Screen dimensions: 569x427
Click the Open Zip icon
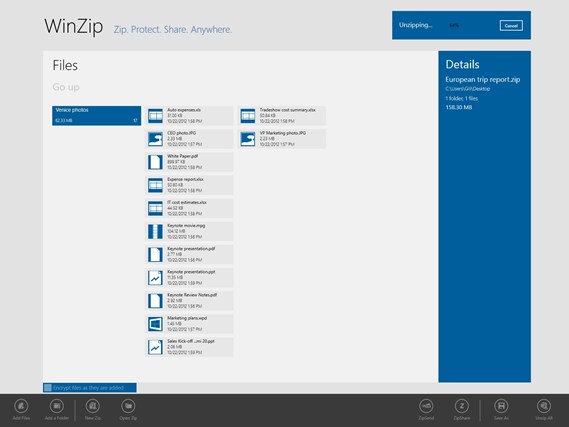click(x=128, y=406)
